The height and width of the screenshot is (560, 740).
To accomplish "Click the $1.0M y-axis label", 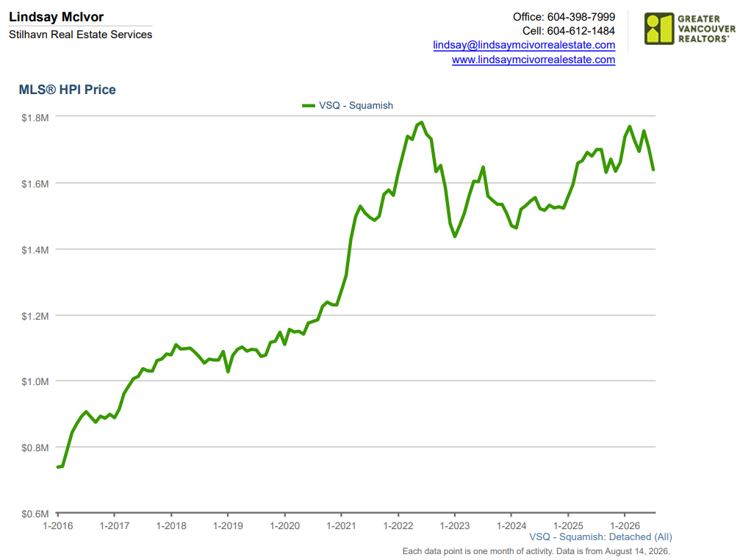I will (35, 381).
